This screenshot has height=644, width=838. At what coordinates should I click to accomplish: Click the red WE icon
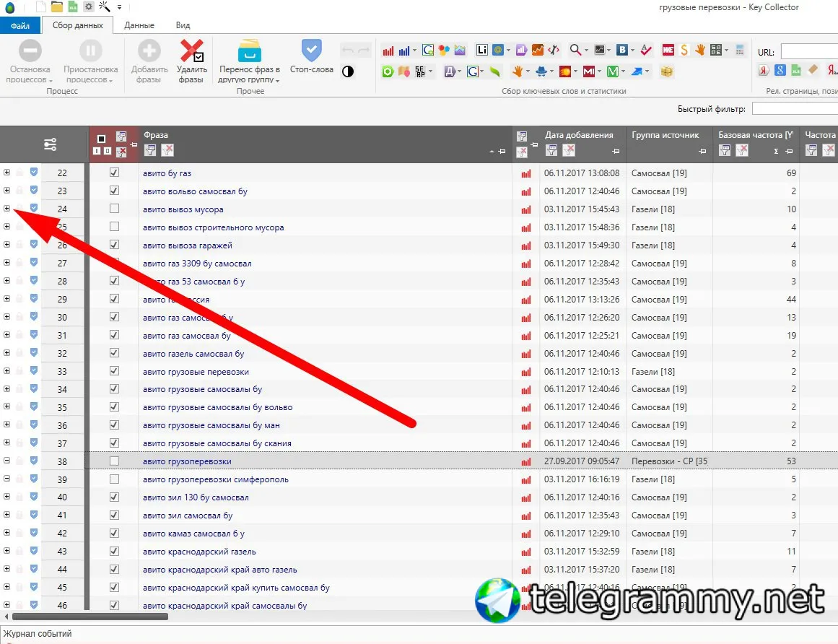(x=668, y=51)
